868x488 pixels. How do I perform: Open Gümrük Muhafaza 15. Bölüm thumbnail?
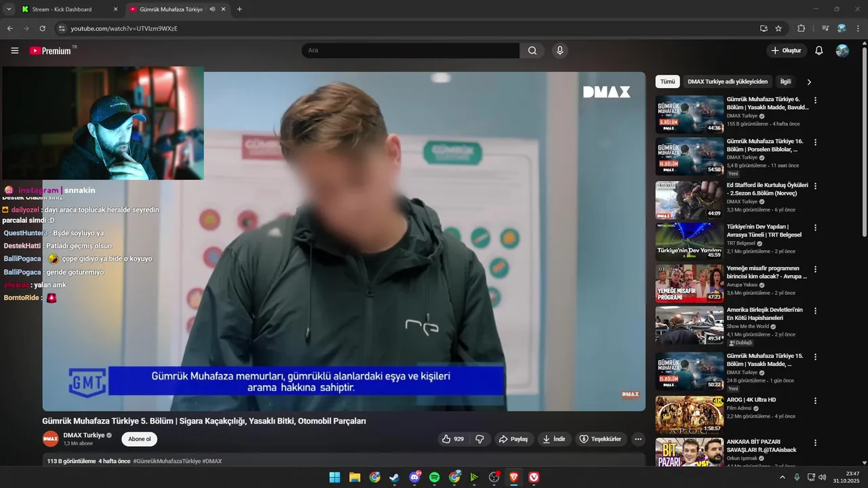tap(689, 371)
